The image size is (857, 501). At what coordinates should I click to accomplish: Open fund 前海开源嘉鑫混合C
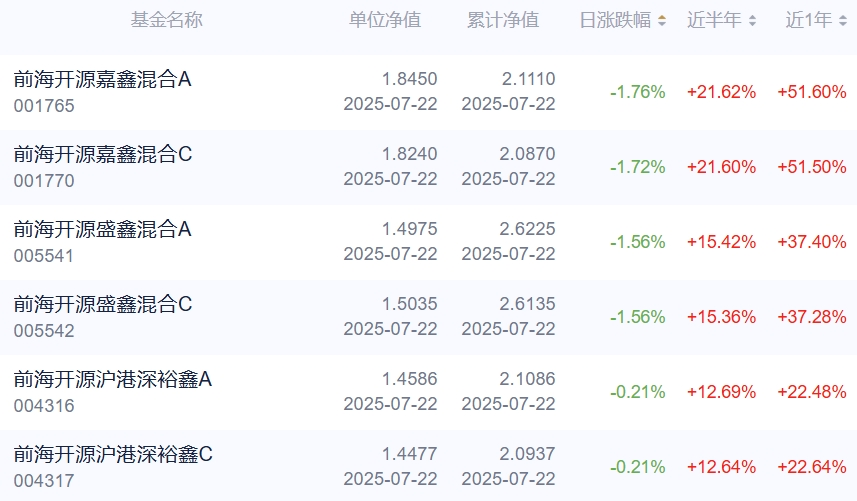103,155
